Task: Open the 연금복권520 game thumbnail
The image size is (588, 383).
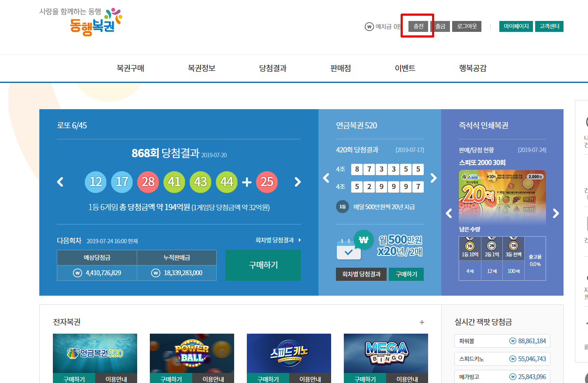Action: [95, 353]
